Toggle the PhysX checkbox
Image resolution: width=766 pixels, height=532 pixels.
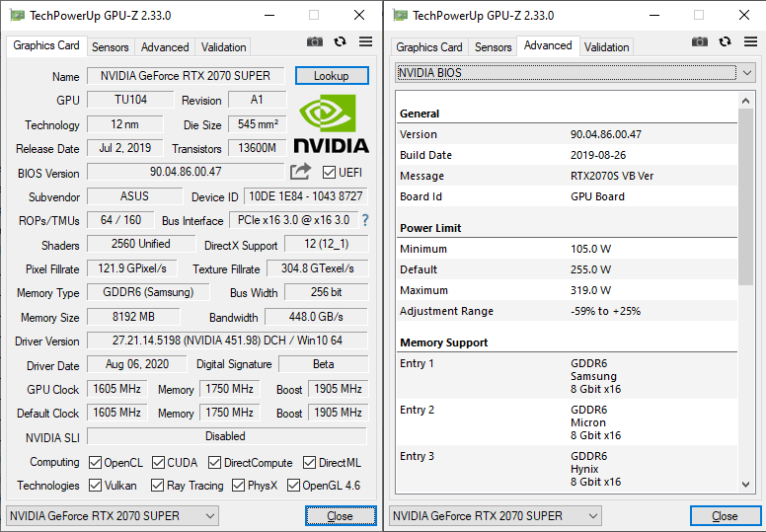tap(239, 485)
